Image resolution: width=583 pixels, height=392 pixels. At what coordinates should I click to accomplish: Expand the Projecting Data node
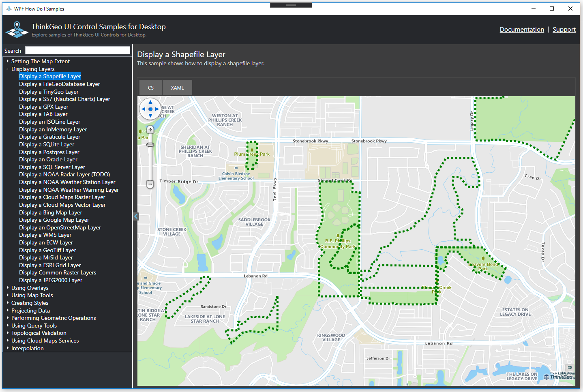[x=8, y=311]
